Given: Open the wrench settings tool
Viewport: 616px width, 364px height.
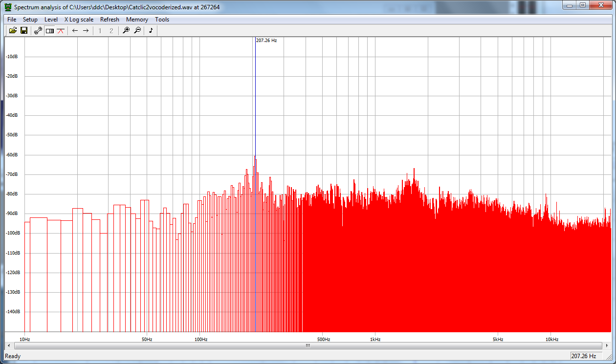Looking at the screenshot, I should tap(38, 30).
